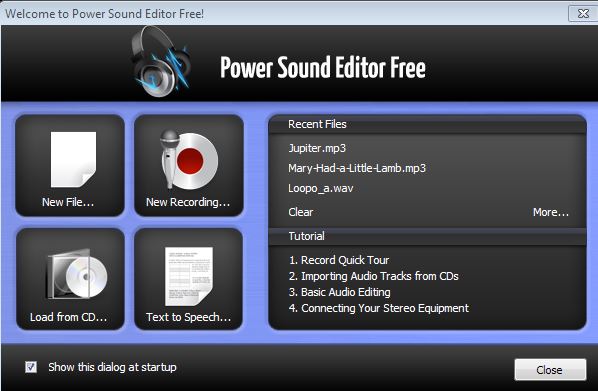Click the Load from CD… label
The height and width of the screenshot is (391, 598).
pos(69,317)
